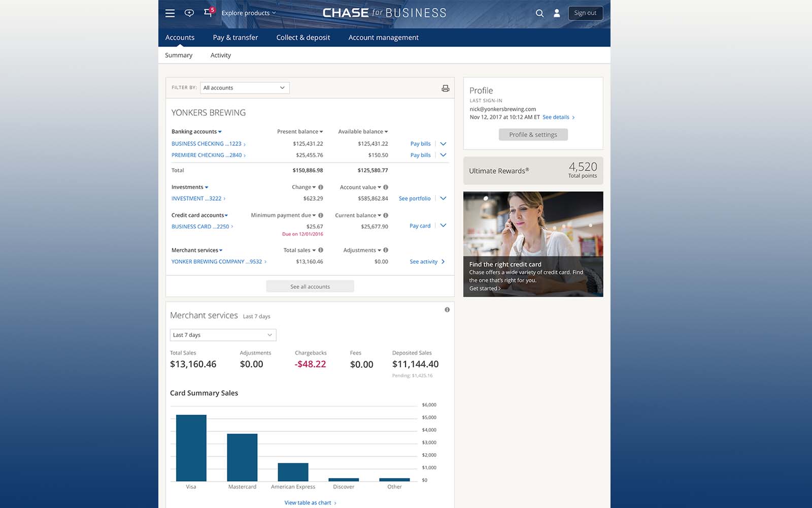812x508 pixels.
Task: Open Pay & transfer menu
Action: click(x=235, y=38)
